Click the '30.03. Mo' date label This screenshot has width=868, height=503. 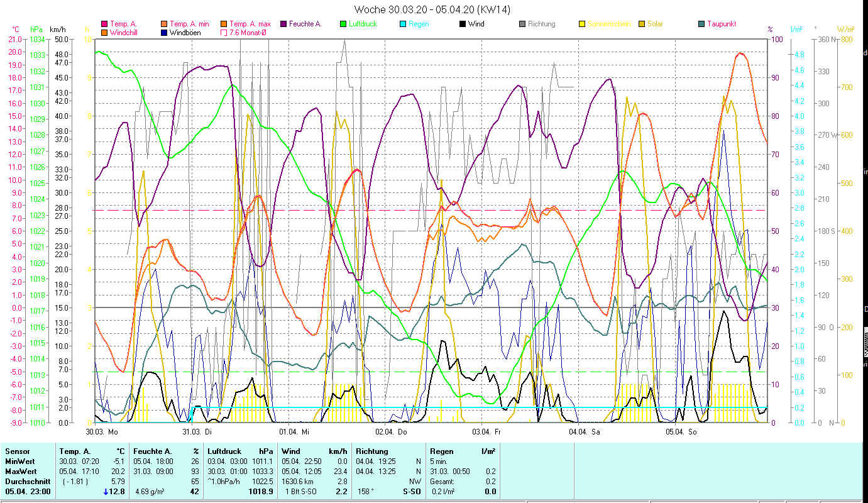102,431
